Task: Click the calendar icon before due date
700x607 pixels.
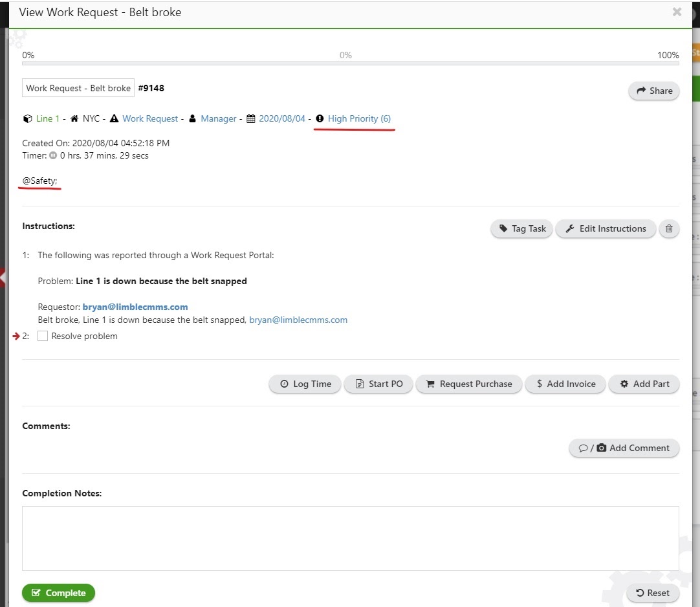Action: 251,119
